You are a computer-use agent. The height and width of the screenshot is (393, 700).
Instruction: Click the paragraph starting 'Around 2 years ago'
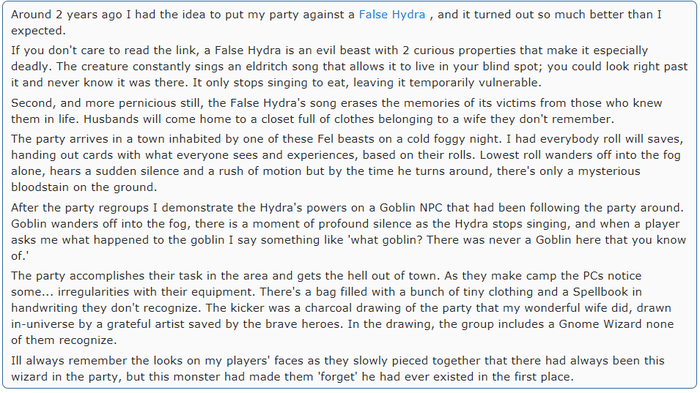(337, 22)
